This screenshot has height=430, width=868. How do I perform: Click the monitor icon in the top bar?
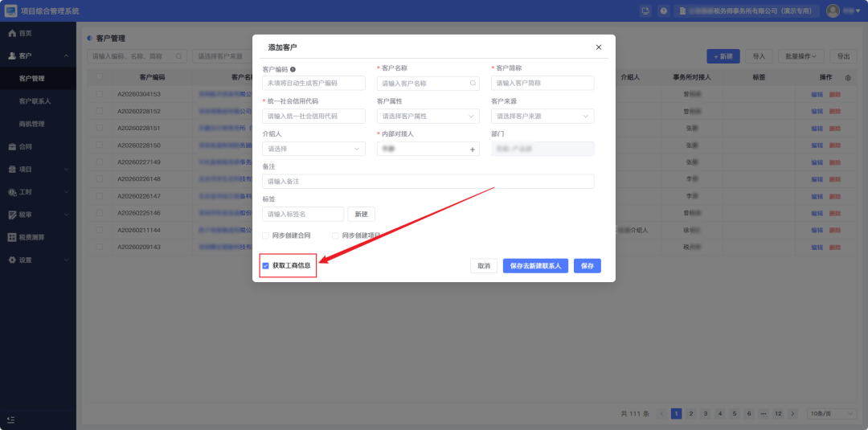(x=645, y=10)
